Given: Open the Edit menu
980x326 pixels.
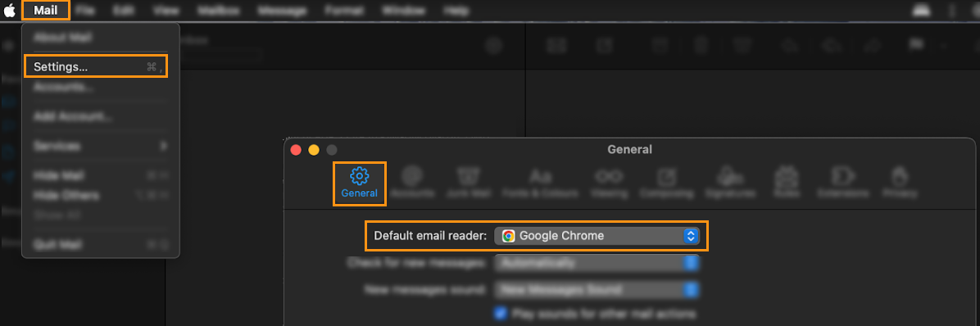Looking at the screenshot, I should point(125,11).
